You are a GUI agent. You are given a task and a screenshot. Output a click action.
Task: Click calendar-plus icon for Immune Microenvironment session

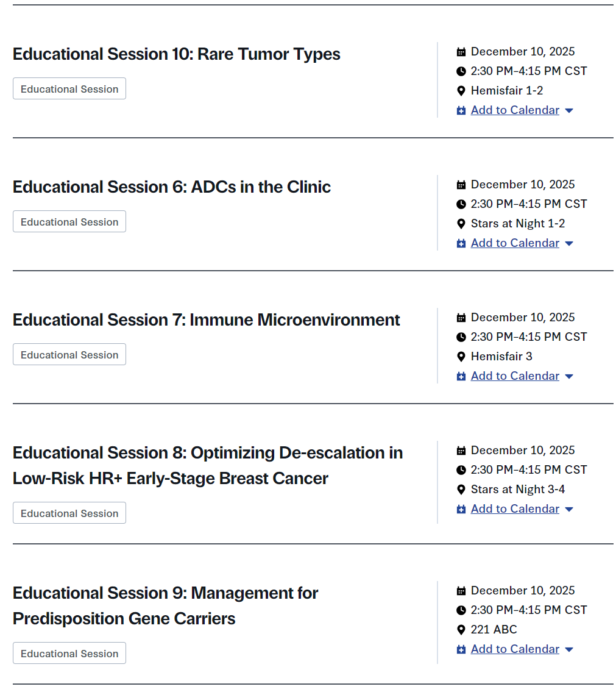461,376
